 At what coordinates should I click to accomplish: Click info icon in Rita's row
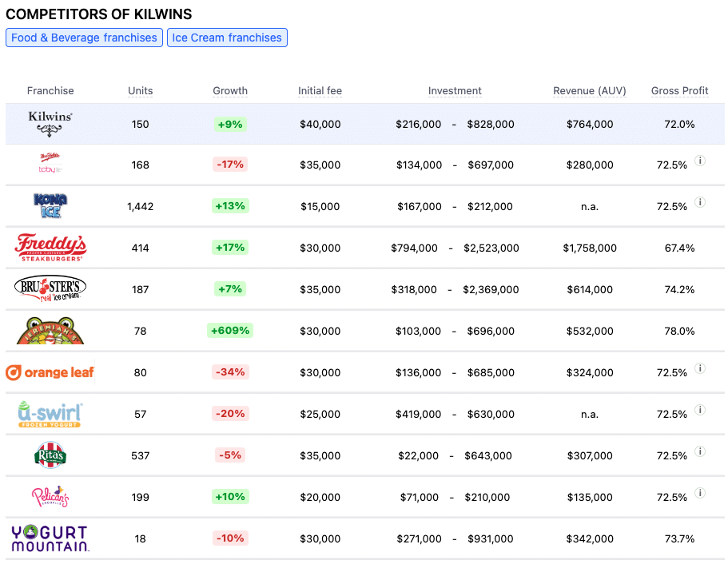[x=700, y=451]
